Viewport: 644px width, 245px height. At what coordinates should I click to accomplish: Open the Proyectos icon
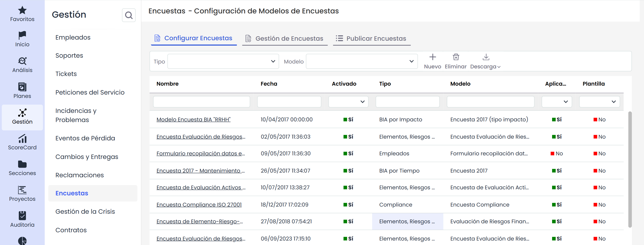point(22,190)
